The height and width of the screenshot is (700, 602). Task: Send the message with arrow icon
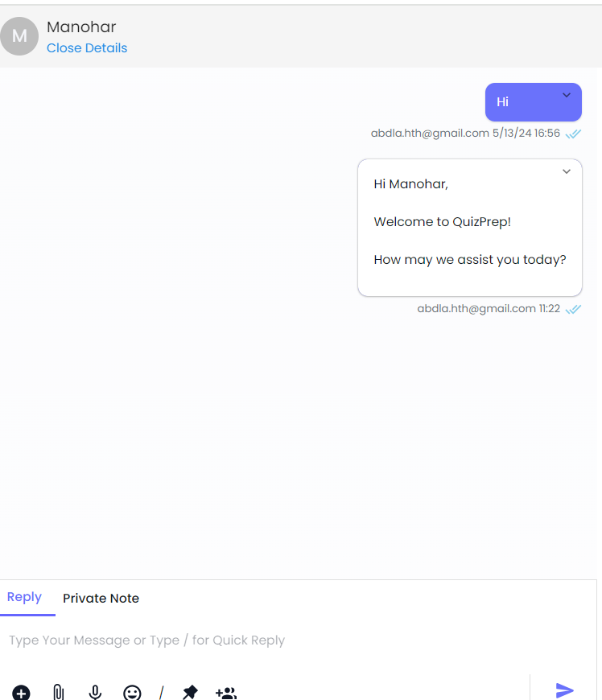(x=564, y=690)
